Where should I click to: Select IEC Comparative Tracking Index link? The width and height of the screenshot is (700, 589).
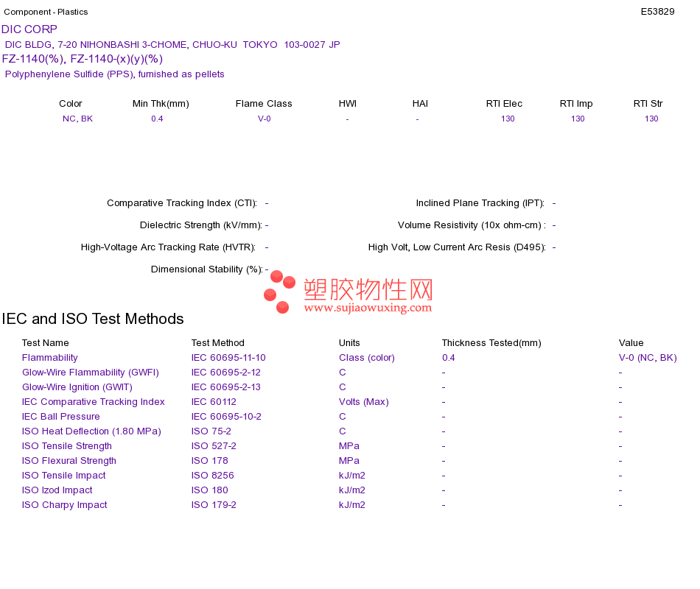click(94, 402)
